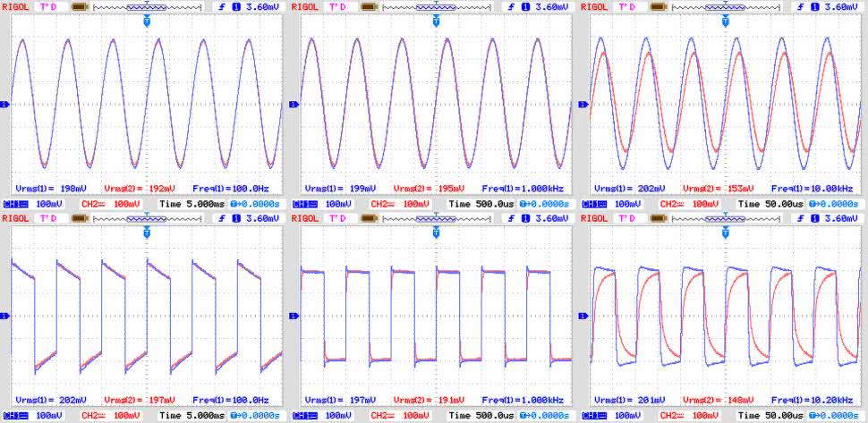868x423 pixels.
Task: Select the Time 500.0us timebase under the 1 kHz square wave
Action: point(481,416)
